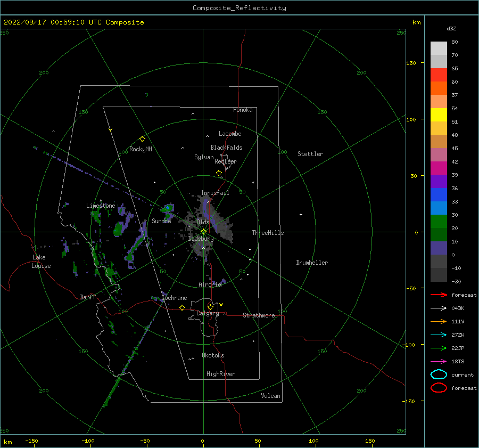Click the Stettler city label

310,154
